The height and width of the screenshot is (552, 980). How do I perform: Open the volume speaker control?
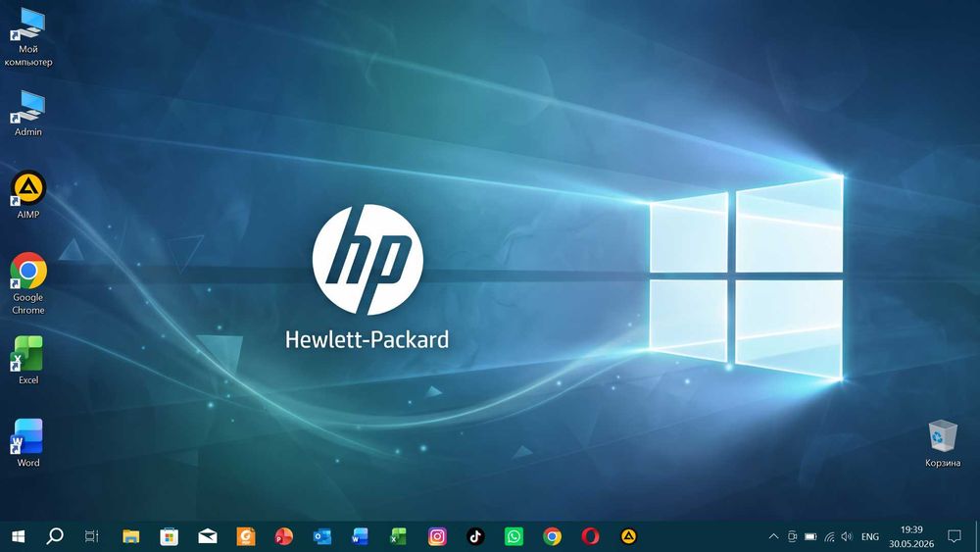pos(847,536)
